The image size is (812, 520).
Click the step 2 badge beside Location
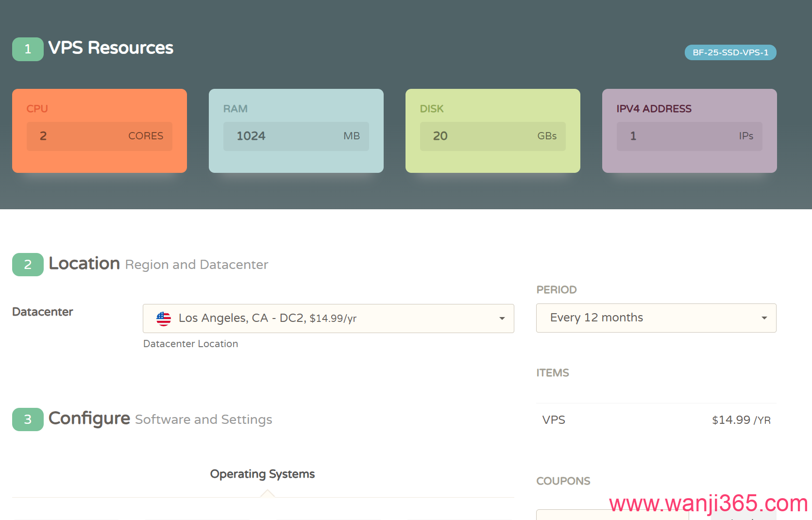[x=28, y=265]
